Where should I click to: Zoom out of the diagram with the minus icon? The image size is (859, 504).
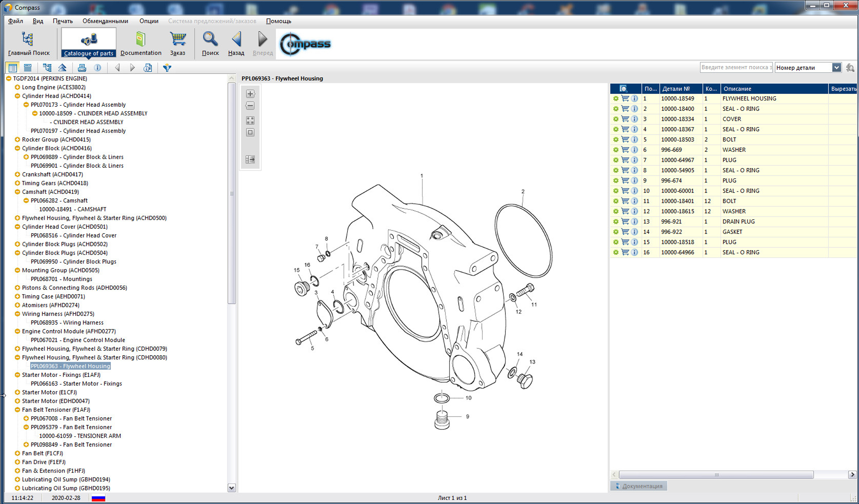pos(250,106)
